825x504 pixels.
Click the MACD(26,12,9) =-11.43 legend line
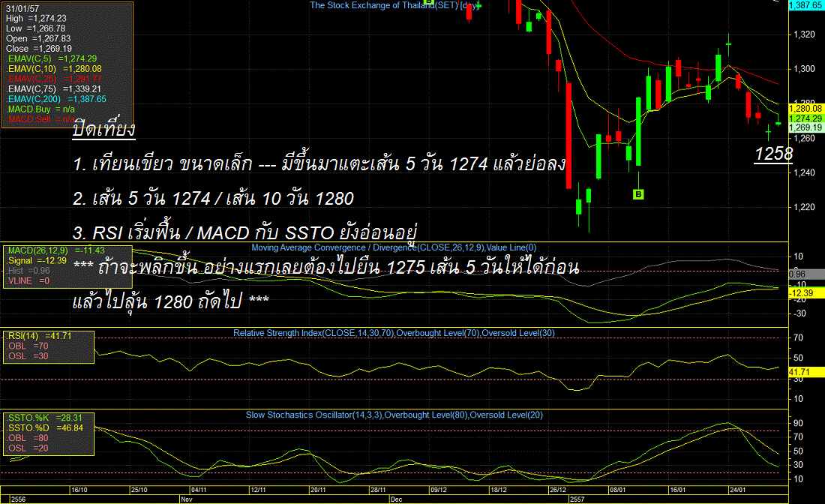click(x=55, y=250)
